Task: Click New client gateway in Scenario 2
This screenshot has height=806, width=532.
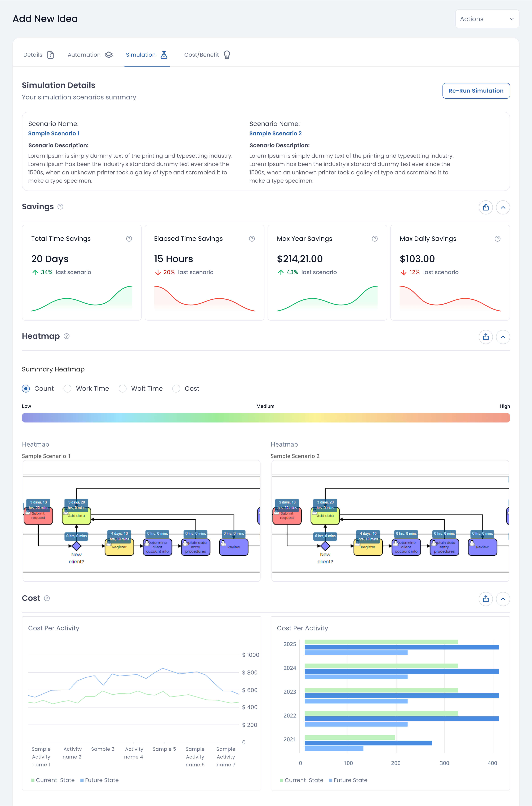Action: 325,546
